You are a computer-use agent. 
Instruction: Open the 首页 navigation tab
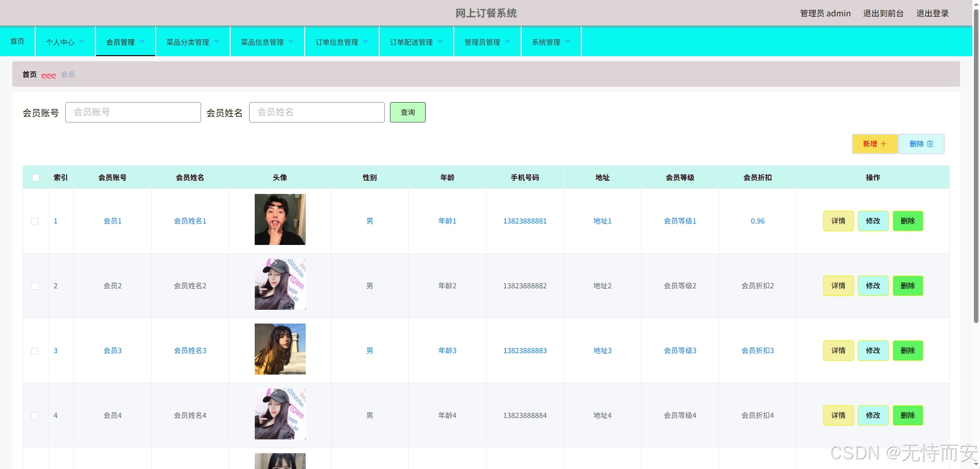pos(17,41)
